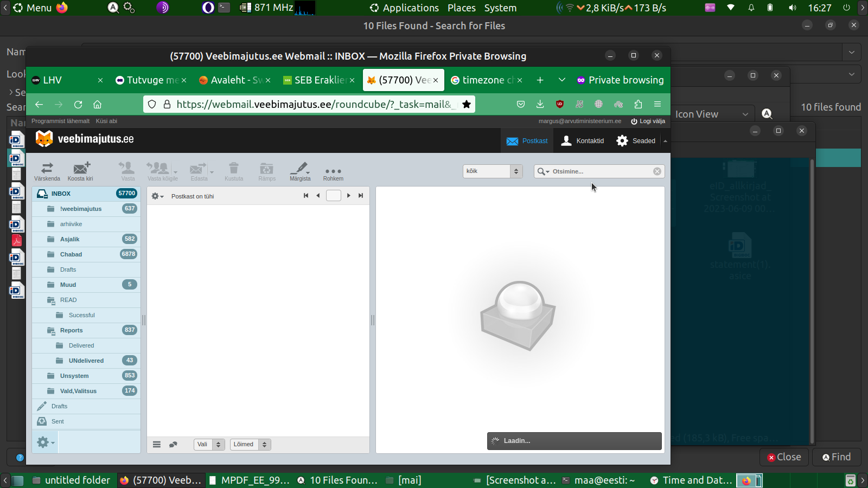Click the Edasta forward icon
Image resolution: width=868 pixels, height=488 pixels.
[199, 171]
